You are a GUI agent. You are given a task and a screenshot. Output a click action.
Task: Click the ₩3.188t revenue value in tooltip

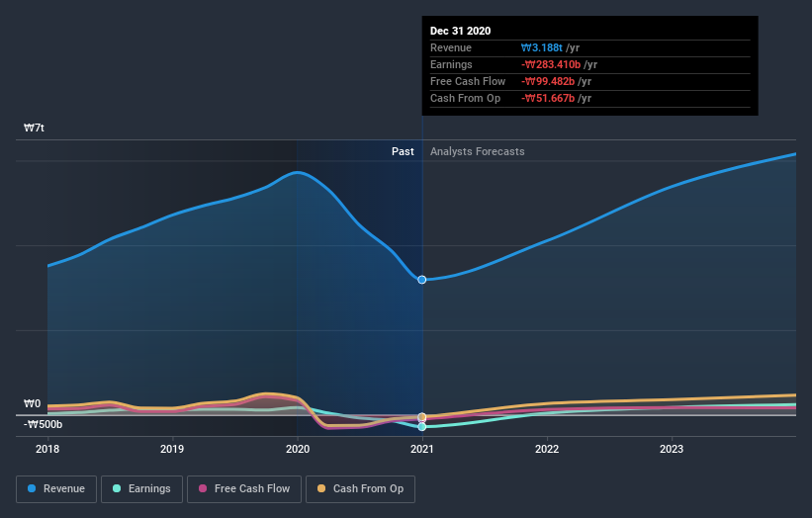[542, 47]
